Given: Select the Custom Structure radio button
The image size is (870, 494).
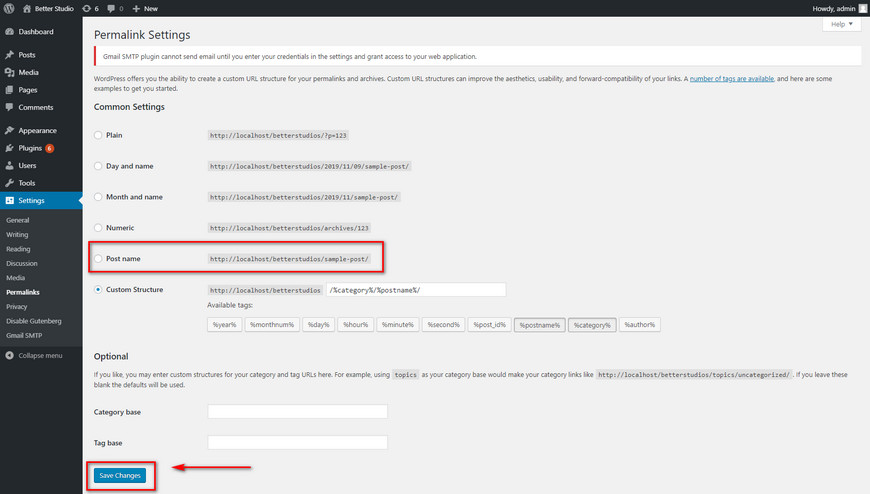Looking at the screenshot, I should pyautogui.click(x=98, y=289).
